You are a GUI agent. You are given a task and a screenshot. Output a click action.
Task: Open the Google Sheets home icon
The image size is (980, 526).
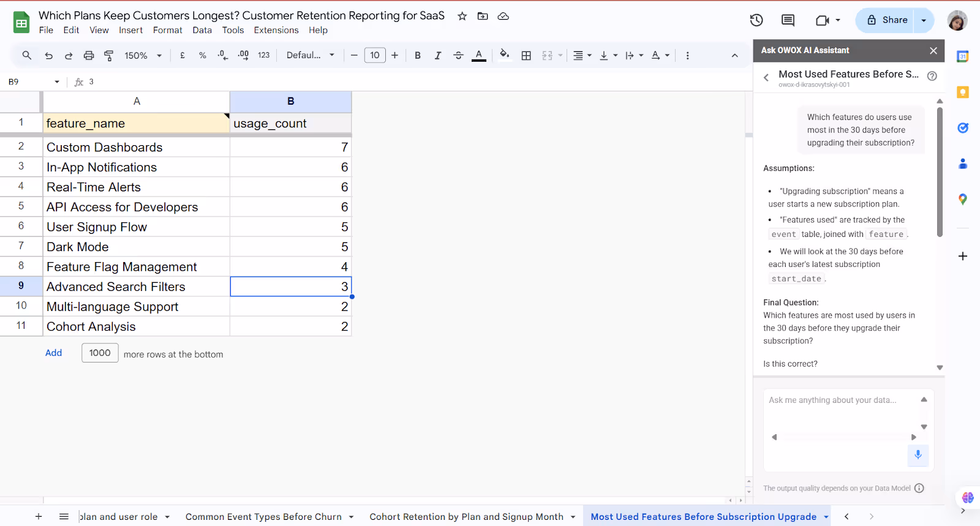pyautogui.click(x=21, y=23)
